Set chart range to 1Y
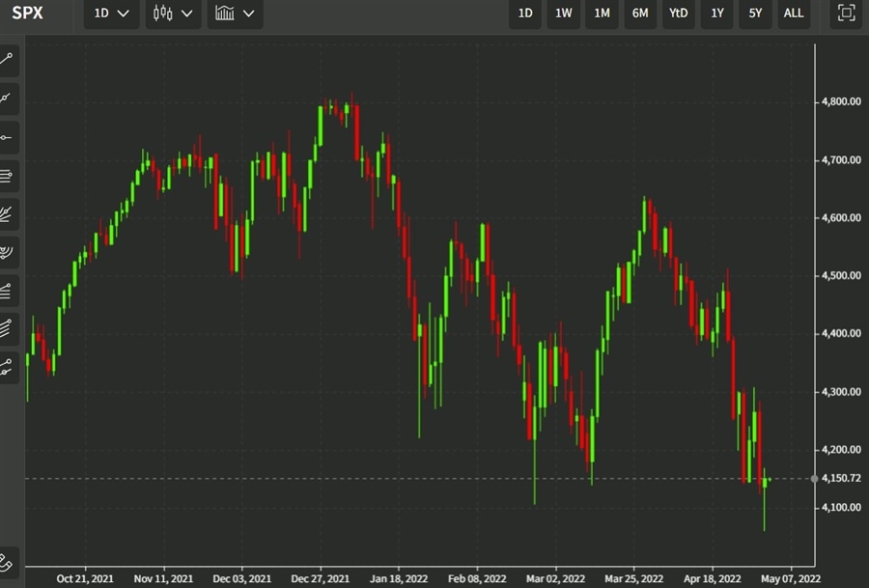This screenshot has width=869, height=588. [x=717, y=13]
